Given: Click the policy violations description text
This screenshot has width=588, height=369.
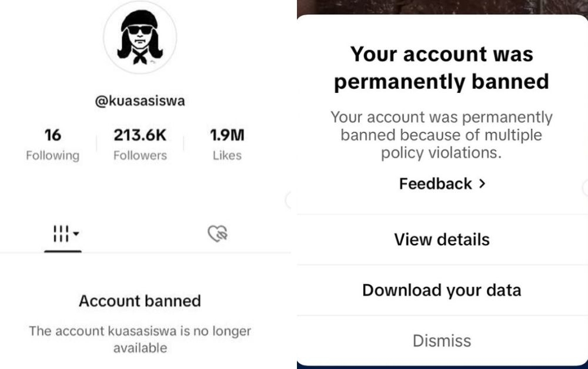Looking at the screenshot, I should (x=442, y=135).
